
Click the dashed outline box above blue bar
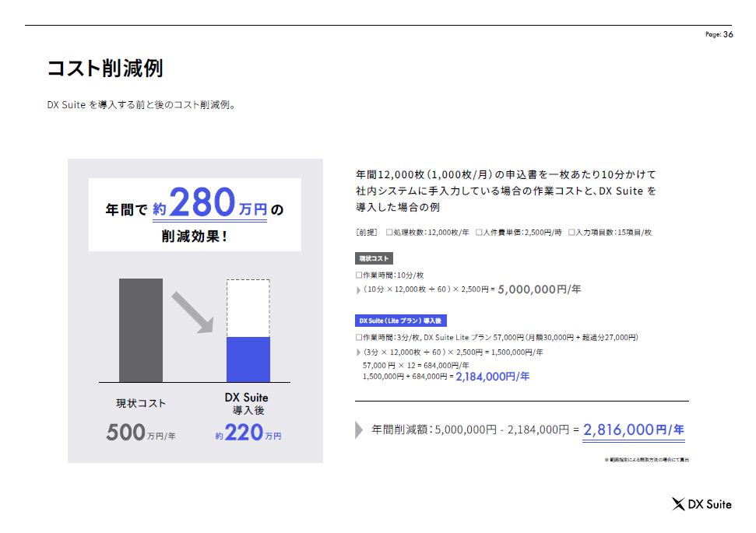click(x=248, y=308)
